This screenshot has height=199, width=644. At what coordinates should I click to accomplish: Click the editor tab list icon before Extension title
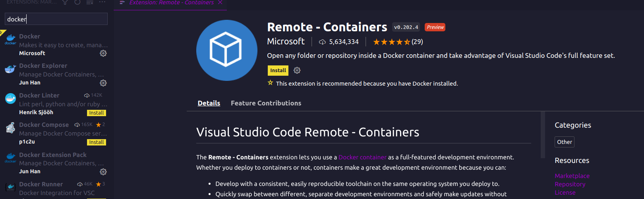pos(122,2)
